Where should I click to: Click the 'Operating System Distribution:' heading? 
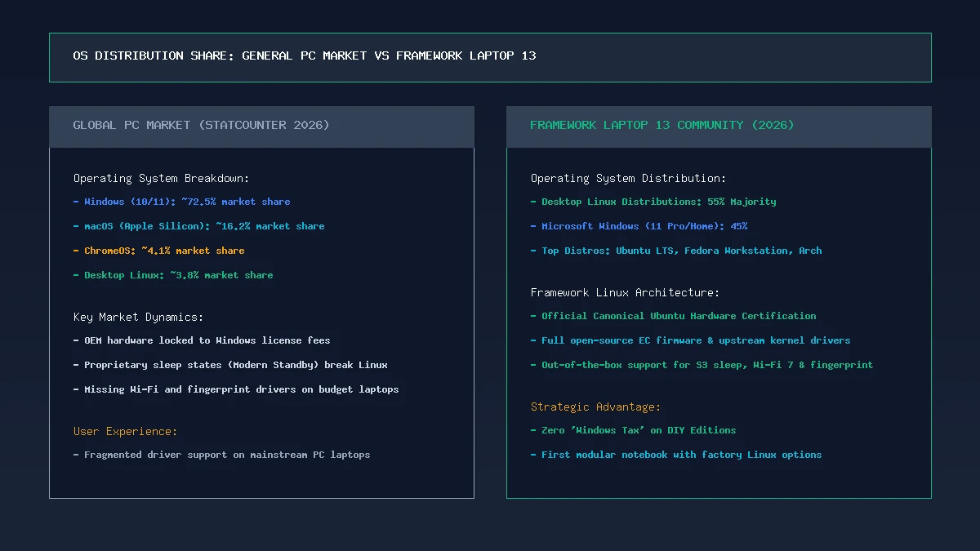(x=628, y=178)
